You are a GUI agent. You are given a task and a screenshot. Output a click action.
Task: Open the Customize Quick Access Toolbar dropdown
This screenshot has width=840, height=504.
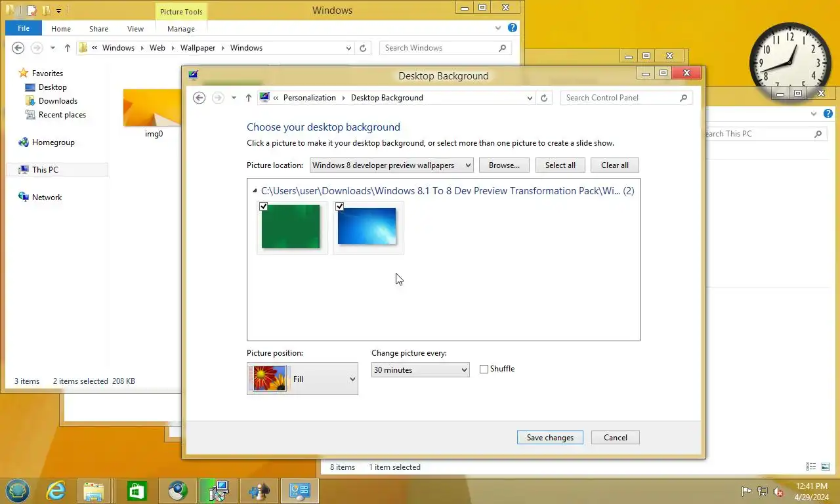point(58,10)
